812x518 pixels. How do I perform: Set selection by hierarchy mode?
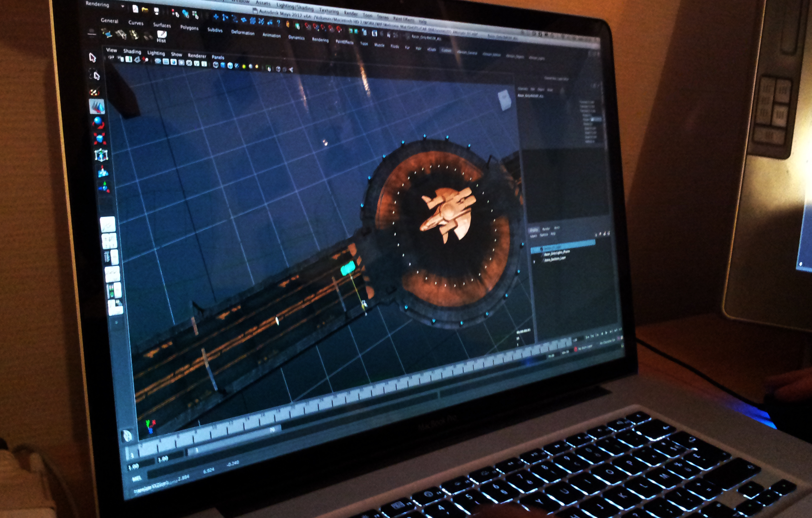tap(175, 13)
